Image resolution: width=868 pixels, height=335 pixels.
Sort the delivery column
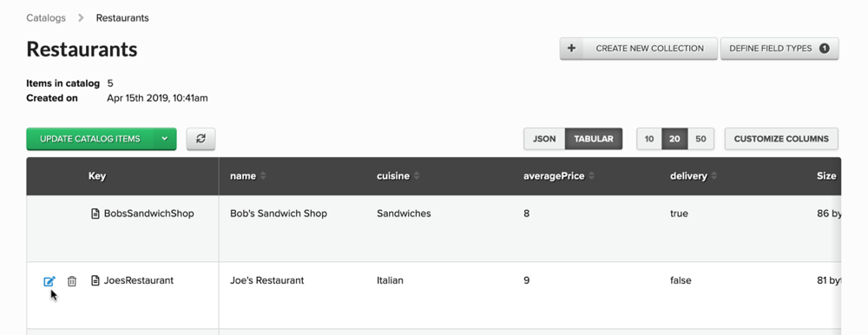pos(714,176)
